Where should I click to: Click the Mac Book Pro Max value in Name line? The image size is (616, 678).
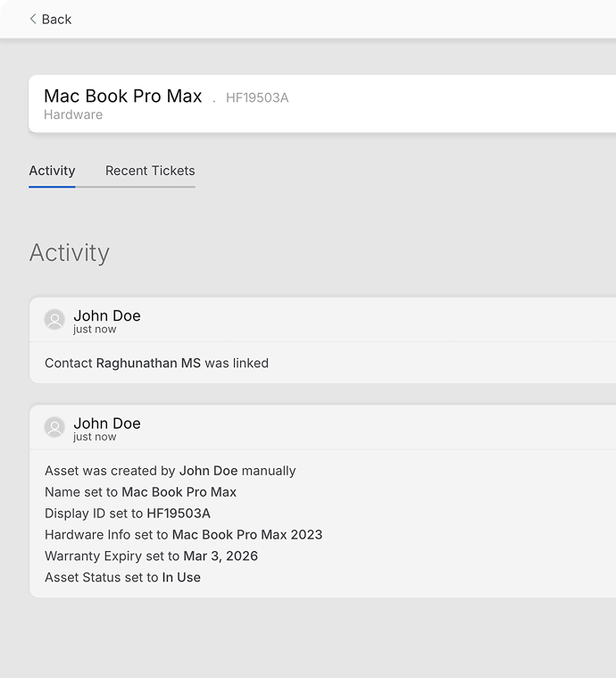[179, 492]
